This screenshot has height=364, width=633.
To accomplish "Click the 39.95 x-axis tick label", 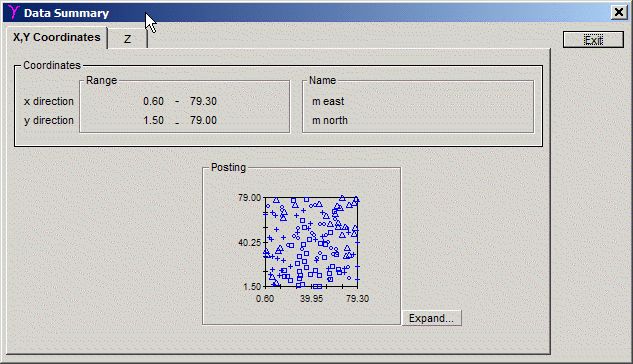I will click(311, 299).
